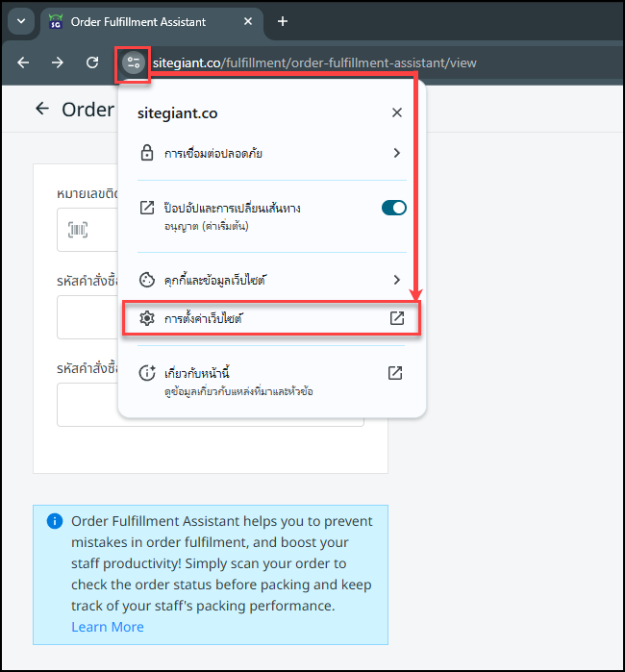625x672 pixels.
Task: Expand the secure connection details chevron
Action: pyautogui.click(x=397, y=153)
